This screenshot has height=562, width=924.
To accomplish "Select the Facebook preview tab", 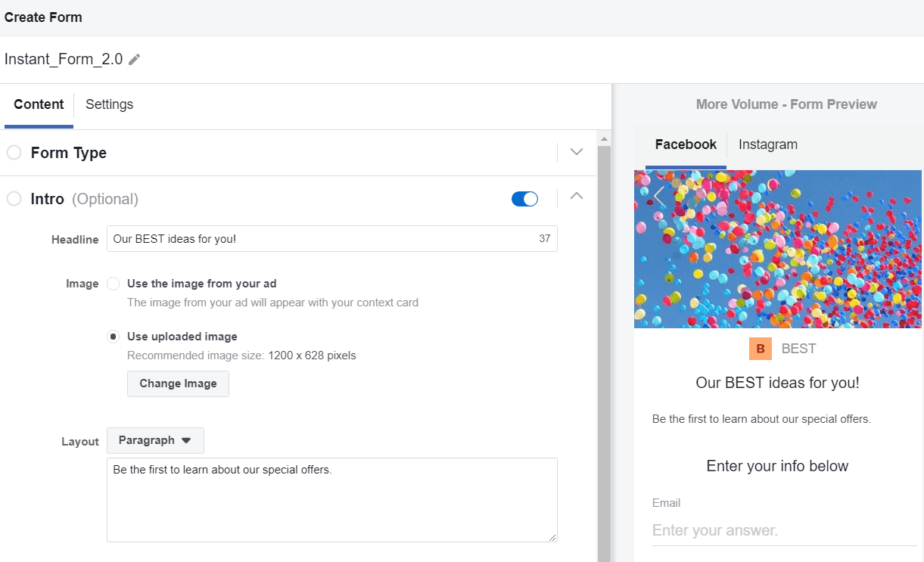I will tap(686, 144).
